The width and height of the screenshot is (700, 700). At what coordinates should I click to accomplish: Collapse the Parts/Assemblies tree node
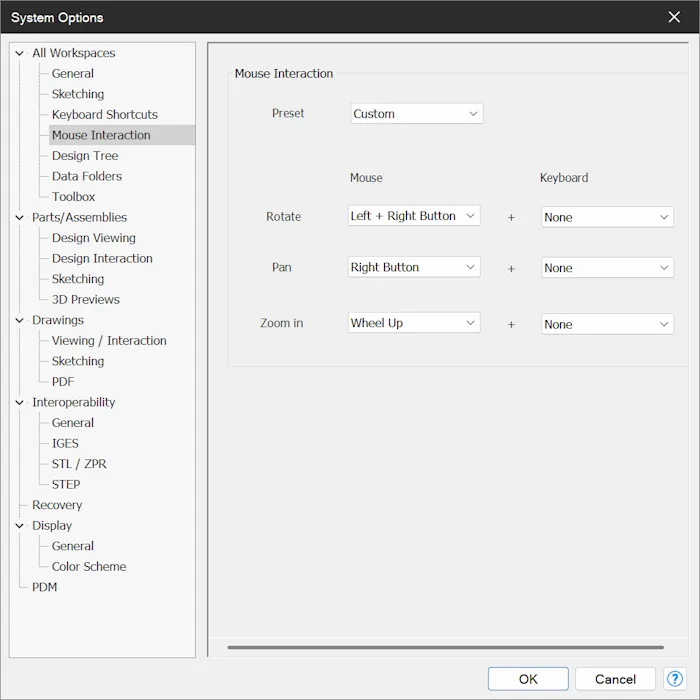19,217
